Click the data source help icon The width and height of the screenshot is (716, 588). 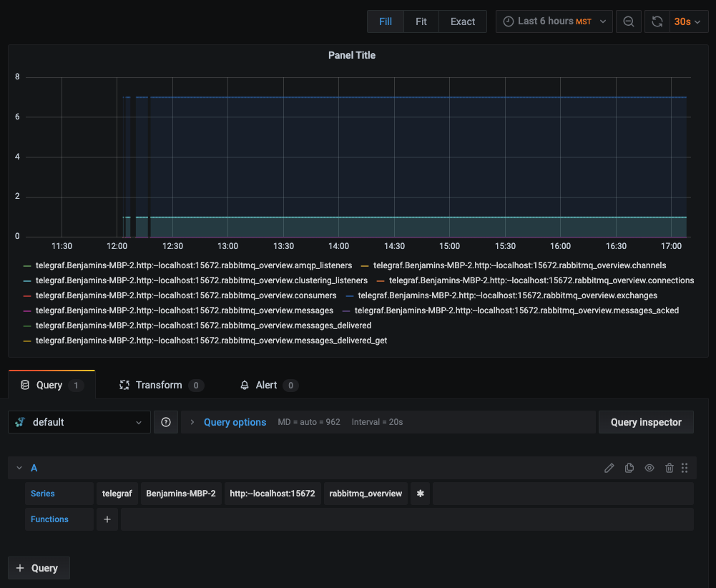coord(166,422)
